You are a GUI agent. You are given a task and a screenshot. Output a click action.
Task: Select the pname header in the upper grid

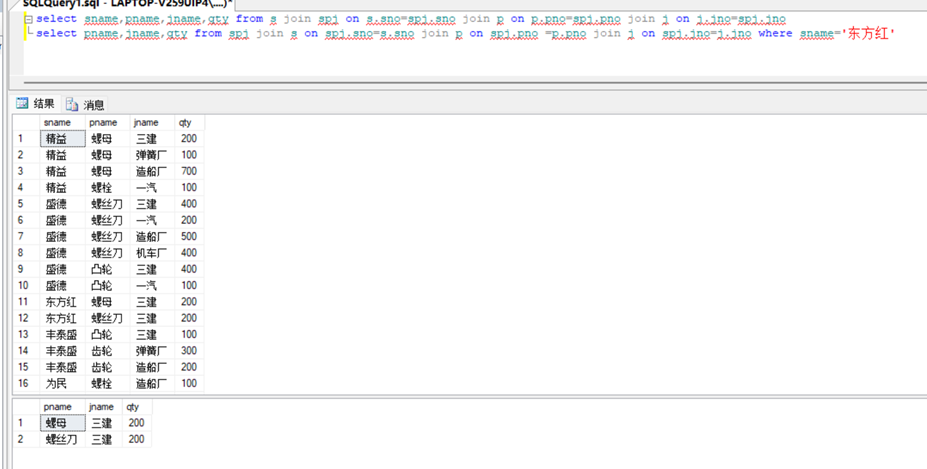pos(108,122)
